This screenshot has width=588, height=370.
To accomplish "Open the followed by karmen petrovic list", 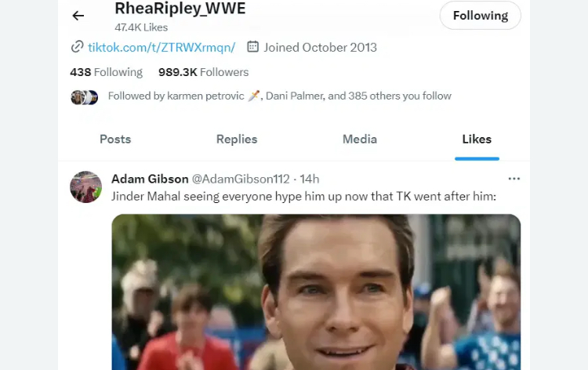I will (280, 96).
